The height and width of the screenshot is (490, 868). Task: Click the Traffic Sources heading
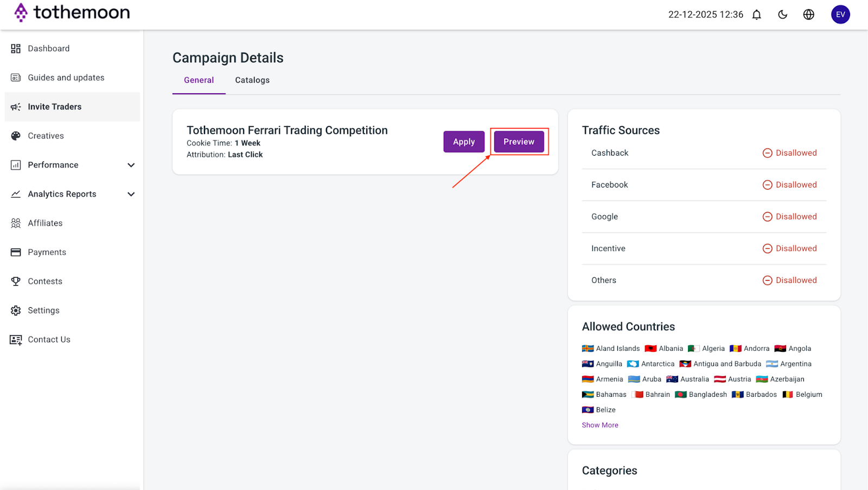tap(621, 130)
